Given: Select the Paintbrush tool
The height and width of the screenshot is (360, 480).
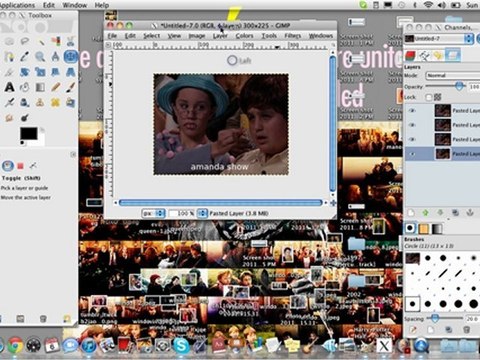Looking at the screenshot, I should (70, 87).
